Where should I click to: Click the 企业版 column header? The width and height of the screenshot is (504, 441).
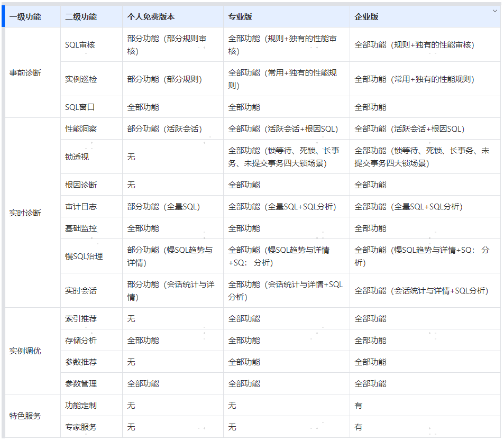425,17
